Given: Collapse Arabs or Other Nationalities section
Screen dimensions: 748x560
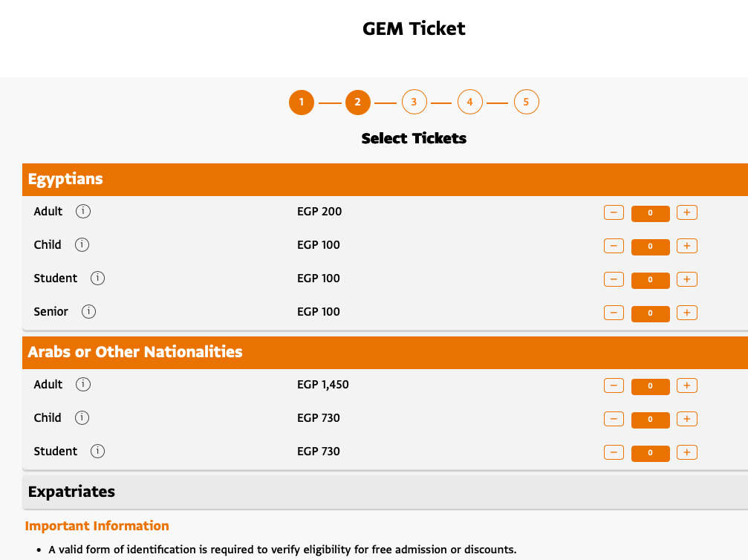Looking at the screenshot, I should click(385, 352).
